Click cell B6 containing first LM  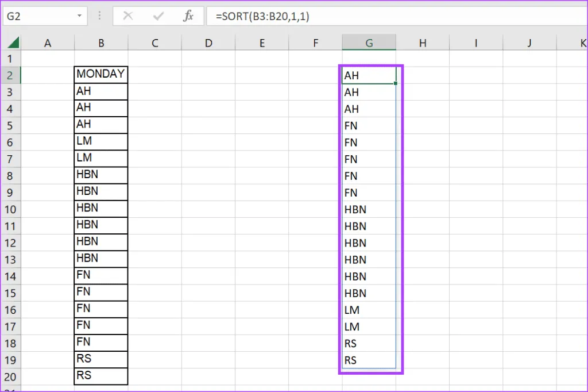[x=101, y=141]
